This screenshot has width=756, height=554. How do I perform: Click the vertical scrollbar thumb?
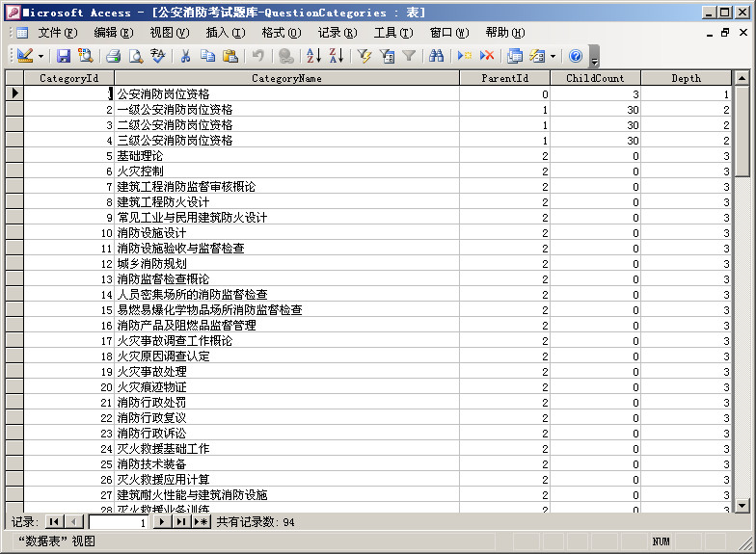[x=742, y=131]
